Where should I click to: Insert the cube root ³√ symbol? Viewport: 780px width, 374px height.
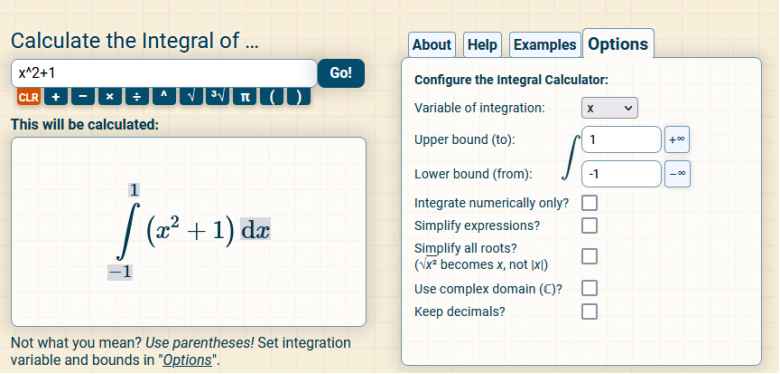218,97
